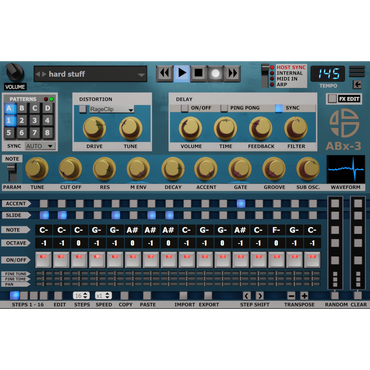Screen dimensions: 370x370
Task: Transpose up with the plus button
Action: click(304, 295)
